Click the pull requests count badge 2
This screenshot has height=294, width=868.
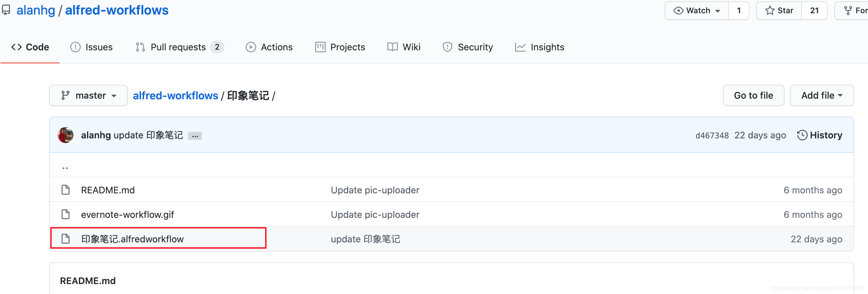[x=217, y=47]
